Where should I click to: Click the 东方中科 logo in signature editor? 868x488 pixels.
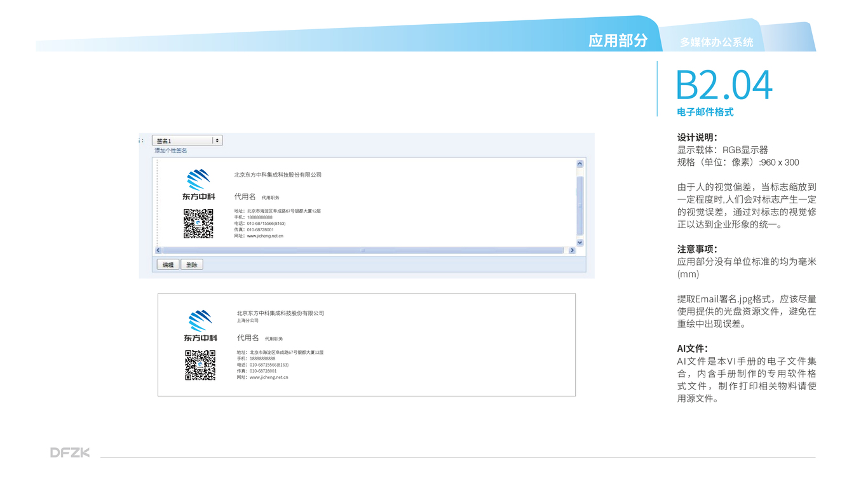(x=199, y=185)
